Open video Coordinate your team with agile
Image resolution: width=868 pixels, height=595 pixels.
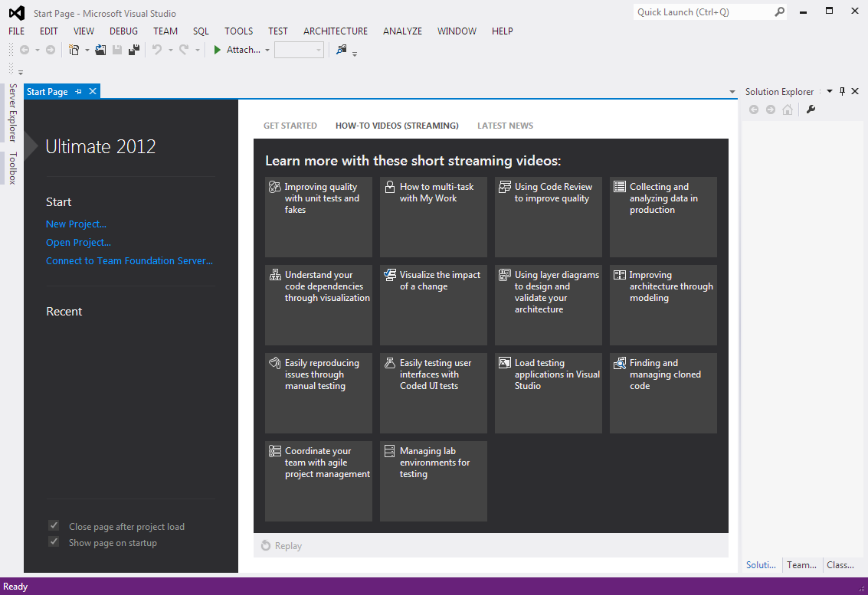[318, 481]
